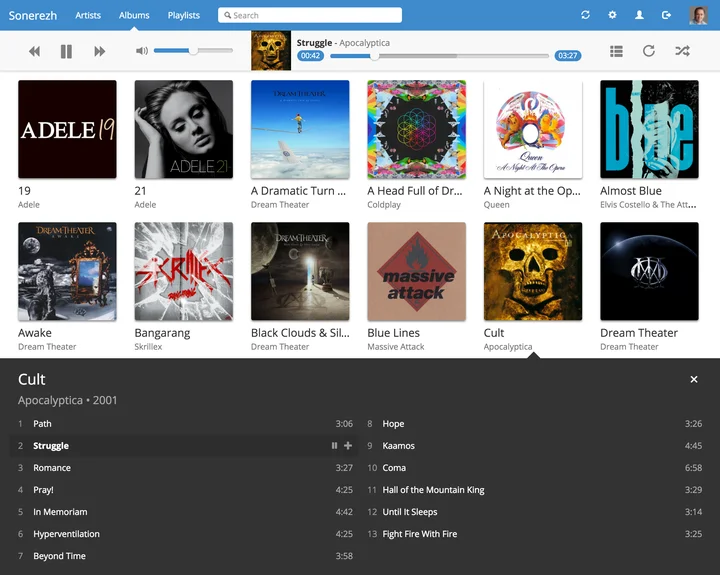Open settings gear icon

(612, 15)
